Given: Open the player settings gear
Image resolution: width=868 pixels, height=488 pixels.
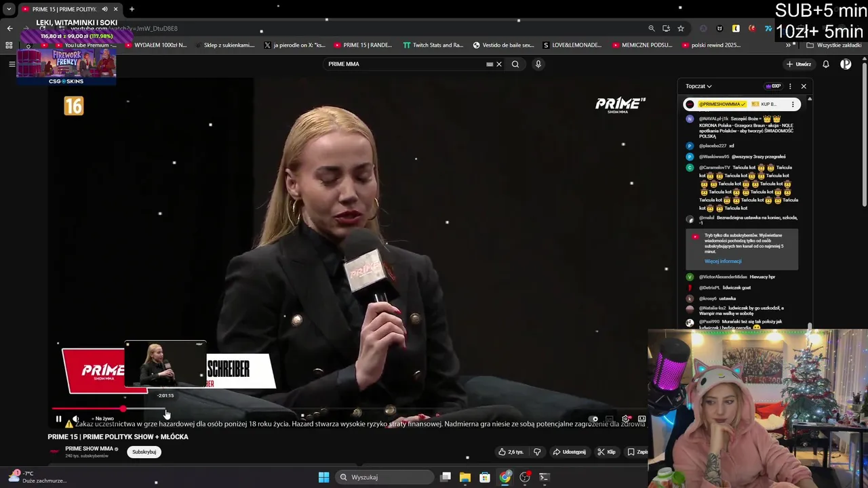Looking at the screenshot, I should (x=626, y=419).
